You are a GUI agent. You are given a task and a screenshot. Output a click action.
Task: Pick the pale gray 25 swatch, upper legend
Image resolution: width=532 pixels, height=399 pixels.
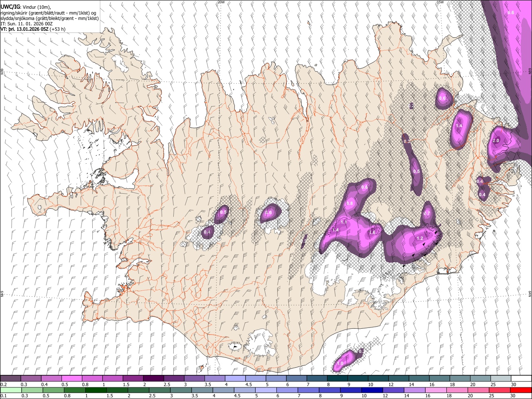(x=500, y=379)
